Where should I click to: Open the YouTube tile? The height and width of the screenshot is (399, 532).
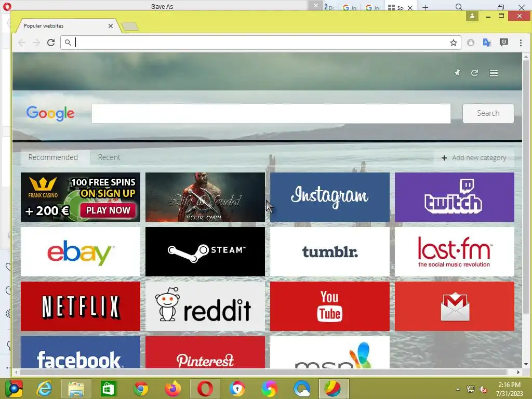pos(330,306)
